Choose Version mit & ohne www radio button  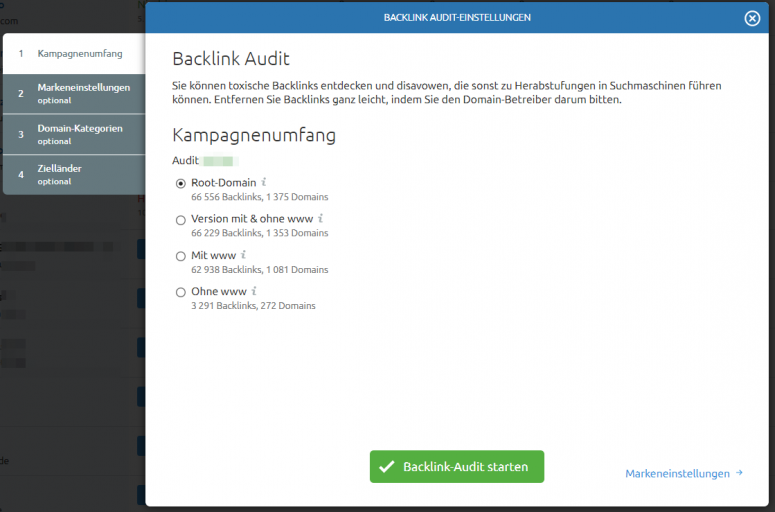[181, 219]
